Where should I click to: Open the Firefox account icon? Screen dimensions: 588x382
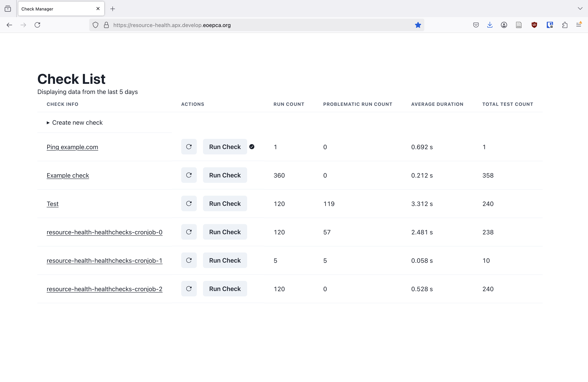pyautogui.click(x=504, y=25)
